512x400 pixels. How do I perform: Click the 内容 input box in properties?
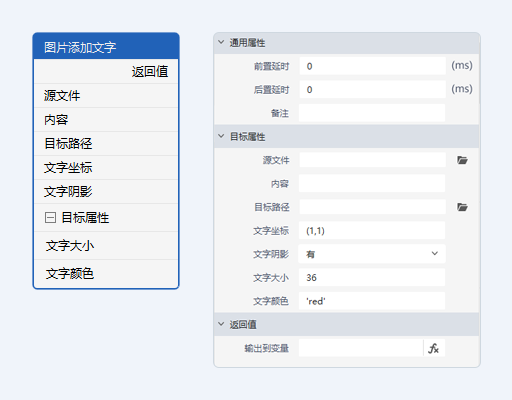click(372, 183)
